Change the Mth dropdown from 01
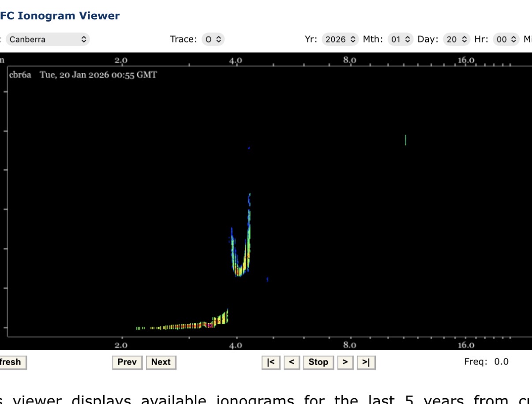 pyautogui.click(x=401, y=39)
